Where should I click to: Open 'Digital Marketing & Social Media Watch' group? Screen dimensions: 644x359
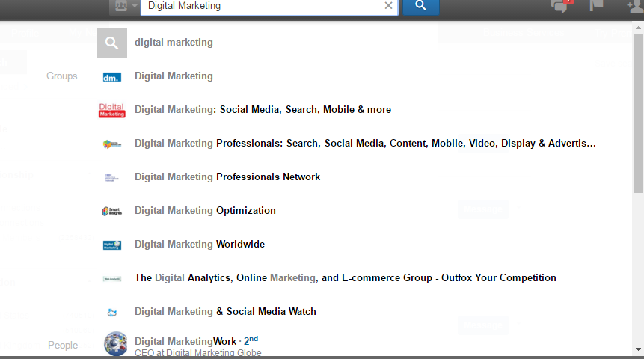(x=225, y=312)
